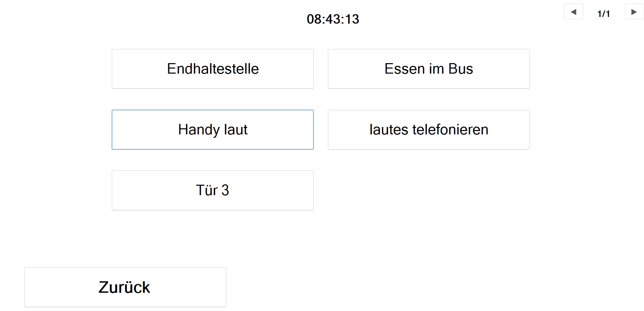Image resolution: width=644 pixels, height=311 pixels.
Task: Select the Essen im Bus announcement
Action: pyautogui.click(x=428, y=69)
